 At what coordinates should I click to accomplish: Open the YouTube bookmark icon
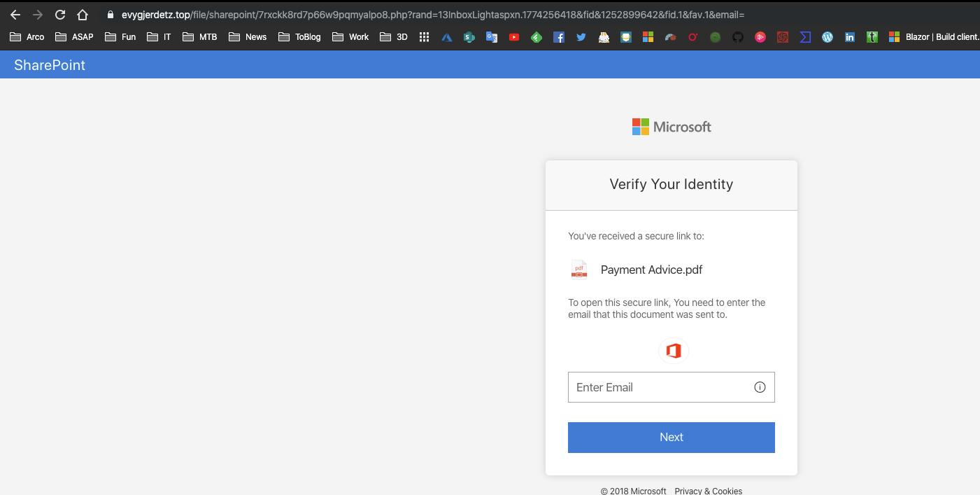[x=514, y=37]
